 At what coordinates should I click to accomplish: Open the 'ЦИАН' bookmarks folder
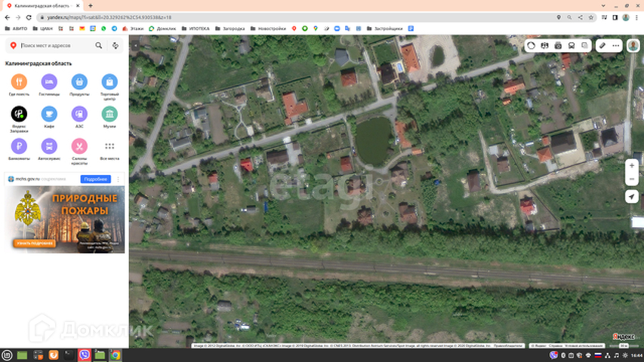point(42,29)
